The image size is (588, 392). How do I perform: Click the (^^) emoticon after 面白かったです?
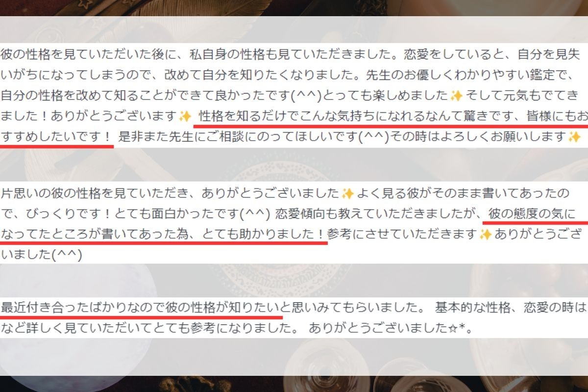click(258, 214)
